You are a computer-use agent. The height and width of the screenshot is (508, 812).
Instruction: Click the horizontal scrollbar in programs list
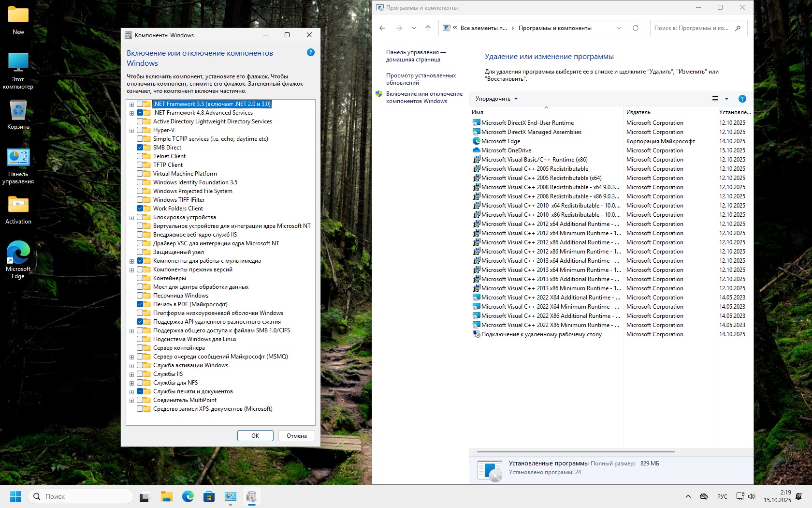coord(575,452)
